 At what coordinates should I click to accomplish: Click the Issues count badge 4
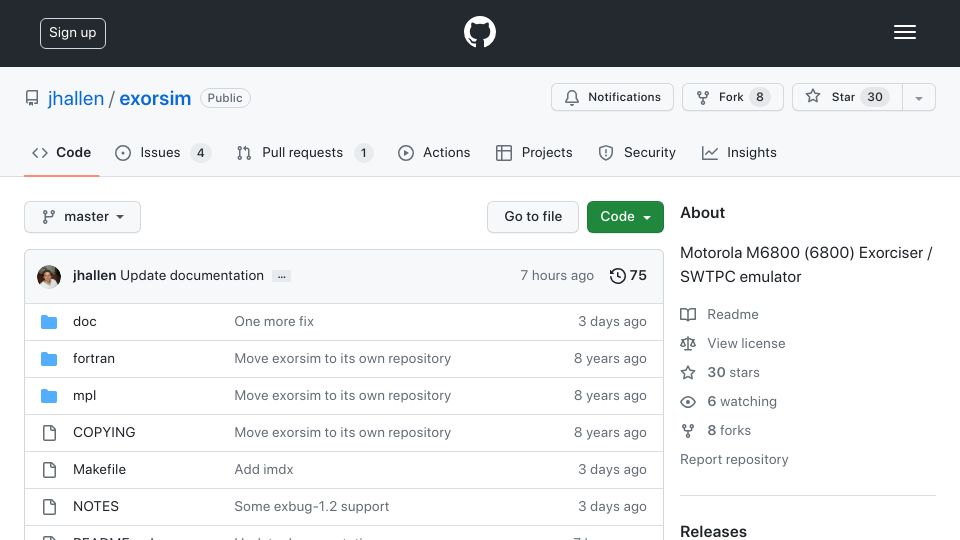click(x=200, y=152)
